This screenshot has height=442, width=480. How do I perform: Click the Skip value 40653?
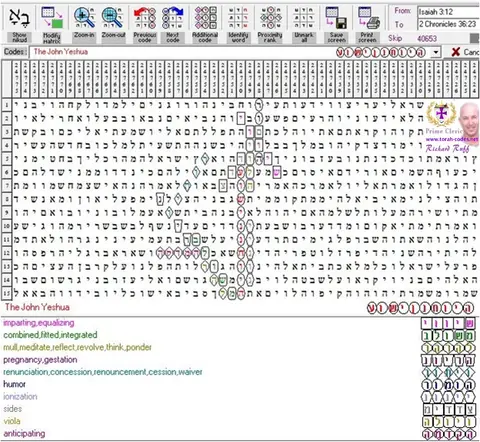point(427,38)
